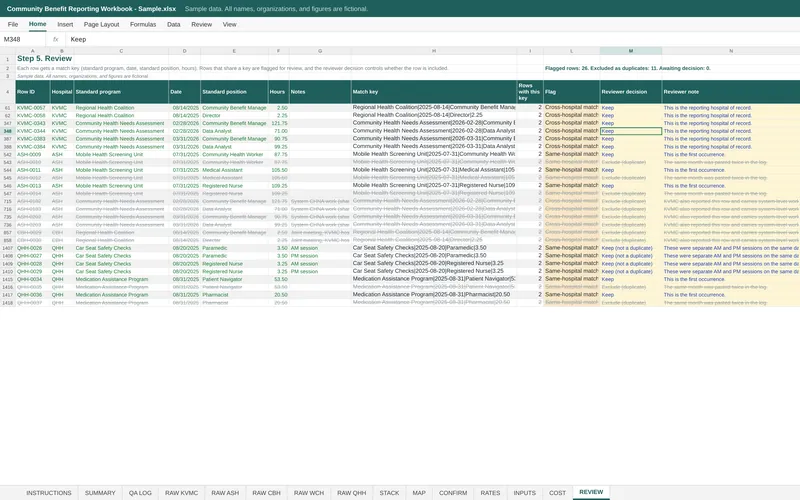Viewport: 800px width, 500px height.
Task: Go to the STACK sheet tab
Action: 389,493
